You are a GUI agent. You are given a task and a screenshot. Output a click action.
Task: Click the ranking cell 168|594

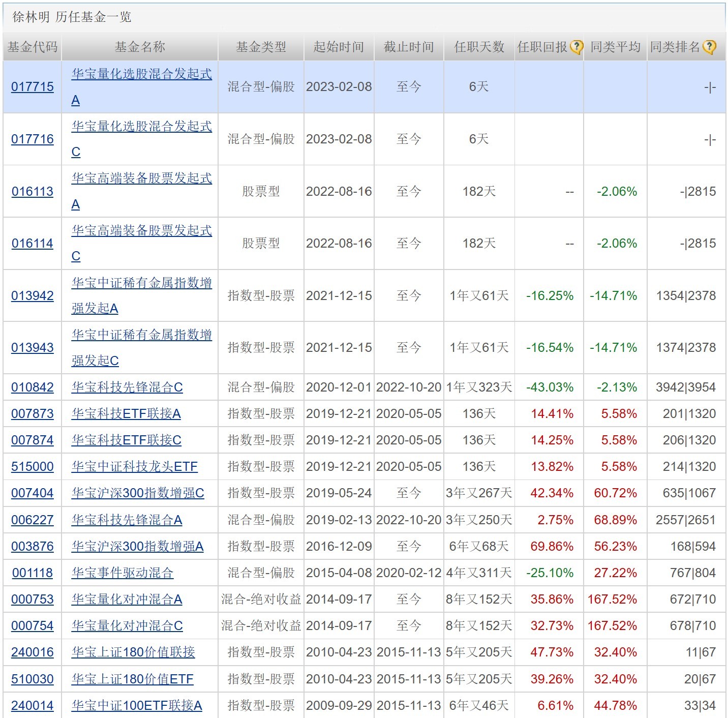pos(693,547)
